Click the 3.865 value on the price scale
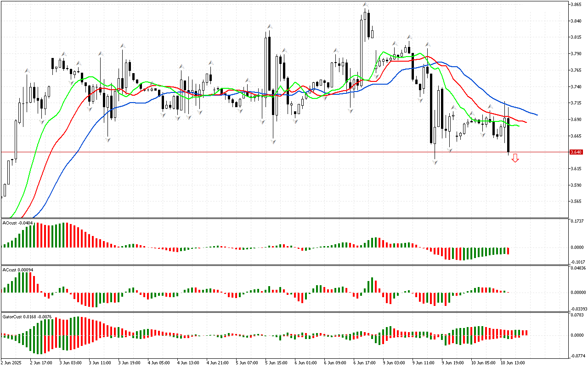 pyautogui.click(x=577, y=5)
